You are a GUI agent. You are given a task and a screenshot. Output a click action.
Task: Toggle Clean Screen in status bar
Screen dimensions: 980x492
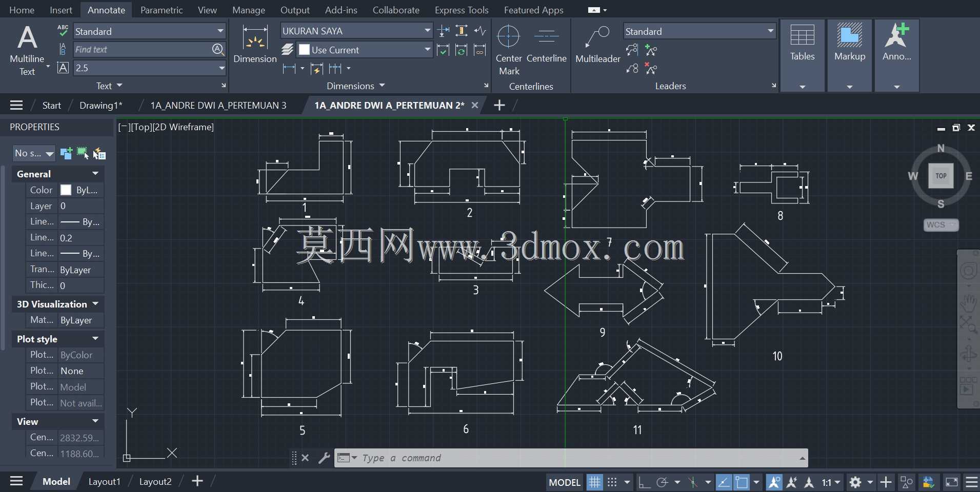click(x=952, y=482)
